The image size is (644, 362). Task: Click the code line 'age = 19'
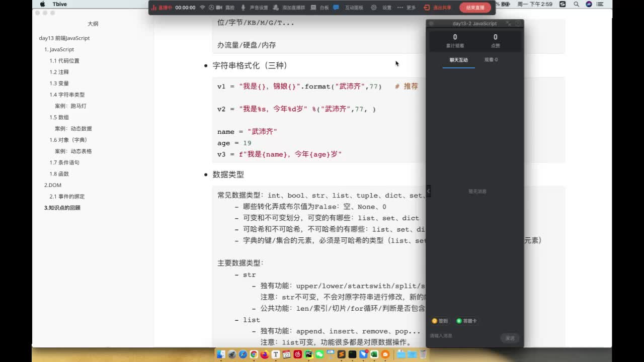click(234, 143)
